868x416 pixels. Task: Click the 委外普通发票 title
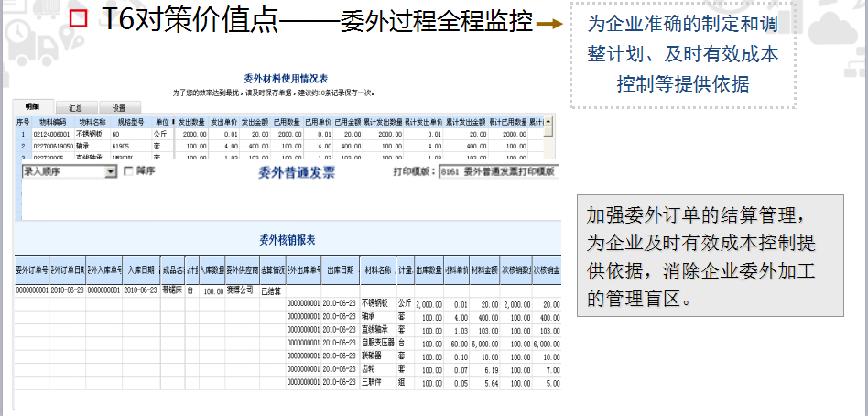pos(296,172)
